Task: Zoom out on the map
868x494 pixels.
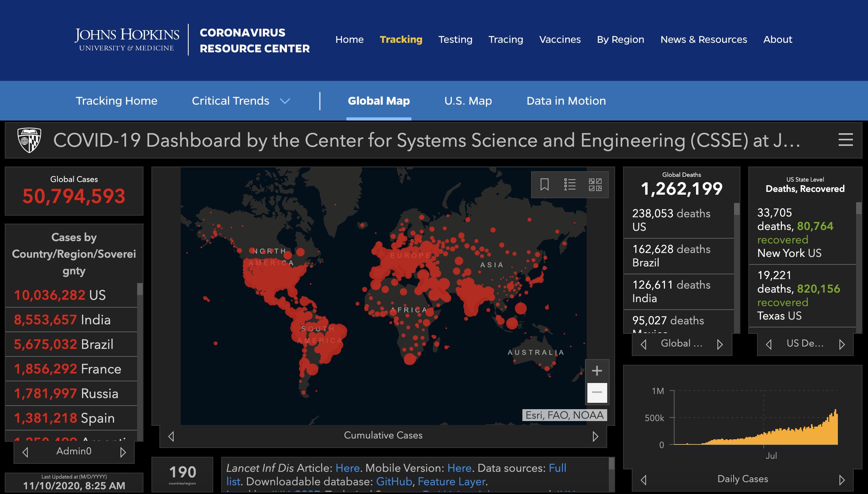Action: click(597, 392)
